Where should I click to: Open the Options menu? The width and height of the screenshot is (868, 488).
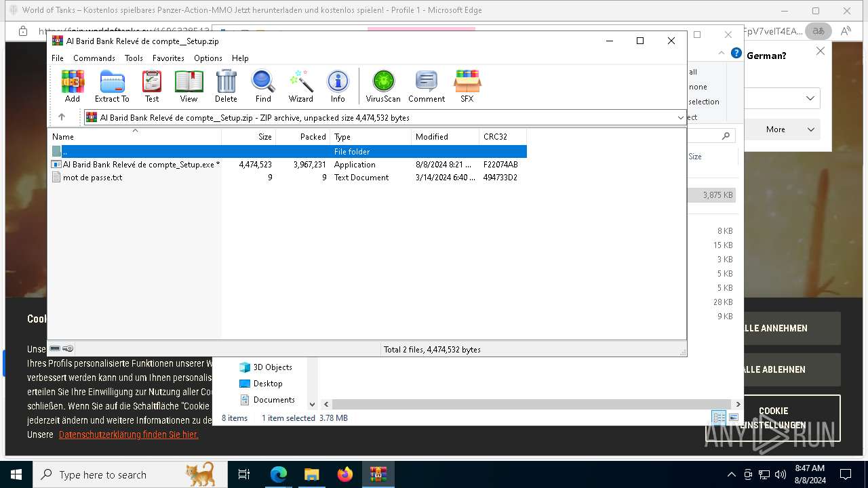(x=208, y=58)
